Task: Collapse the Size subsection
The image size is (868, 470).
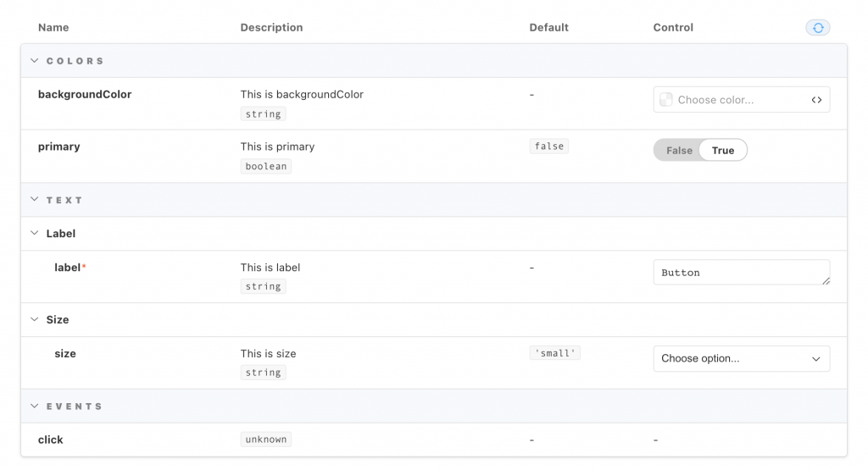Action: pyautogui.click(x=35, y=320)
